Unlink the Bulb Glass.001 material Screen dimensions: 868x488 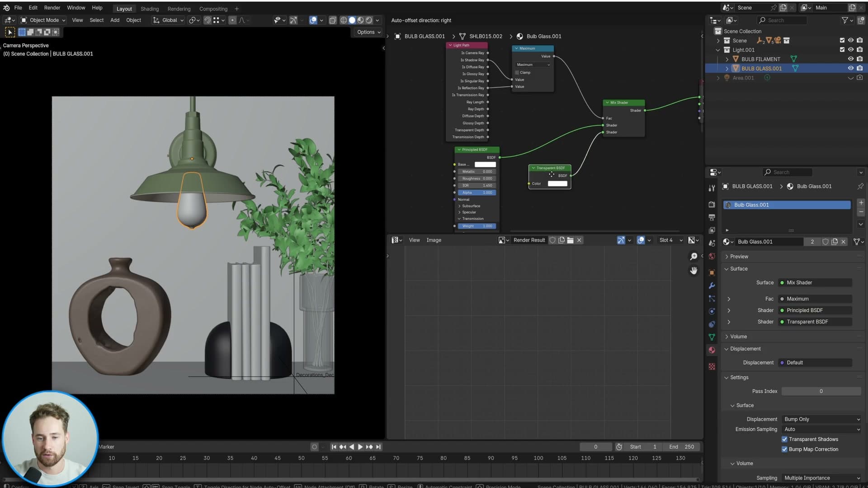point(843,242)
